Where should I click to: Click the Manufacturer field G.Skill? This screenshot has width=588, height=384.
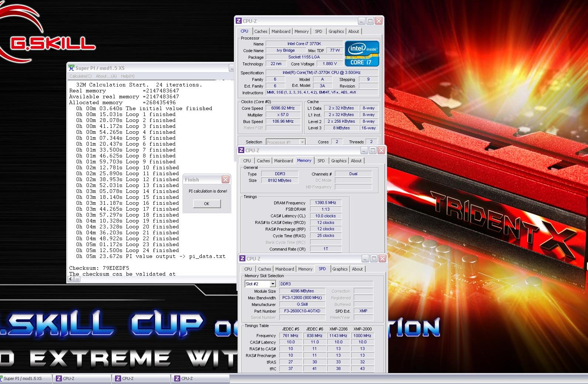pos(302,304)
